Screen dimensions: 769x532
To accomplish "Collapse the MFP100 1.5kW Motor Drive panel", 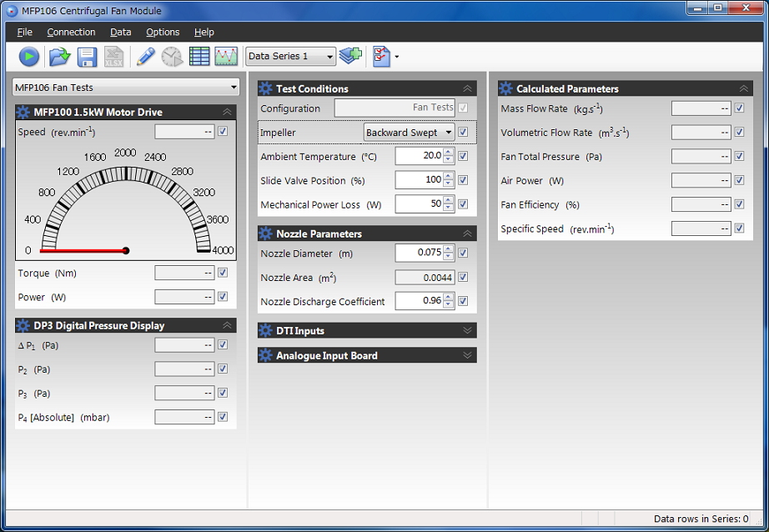I will pos(227,113).
